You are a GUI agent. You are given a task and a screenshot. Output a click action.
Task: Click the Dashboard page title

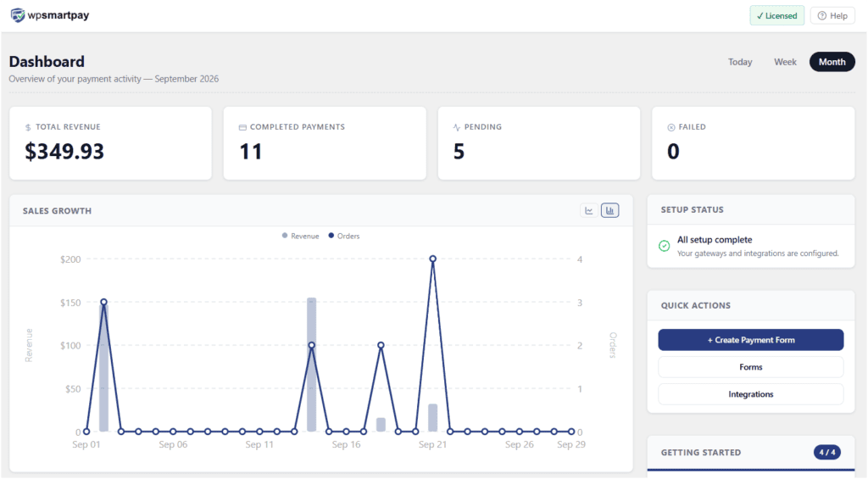pyautogui.click(x=47, y=62)
